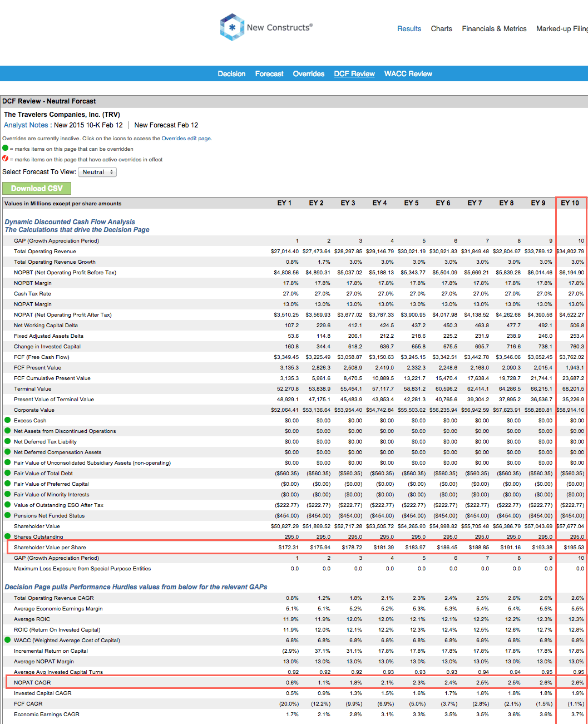Screen dimensions: 588x724
Task: Select the DCF Review tab
Action: (354, 73)
